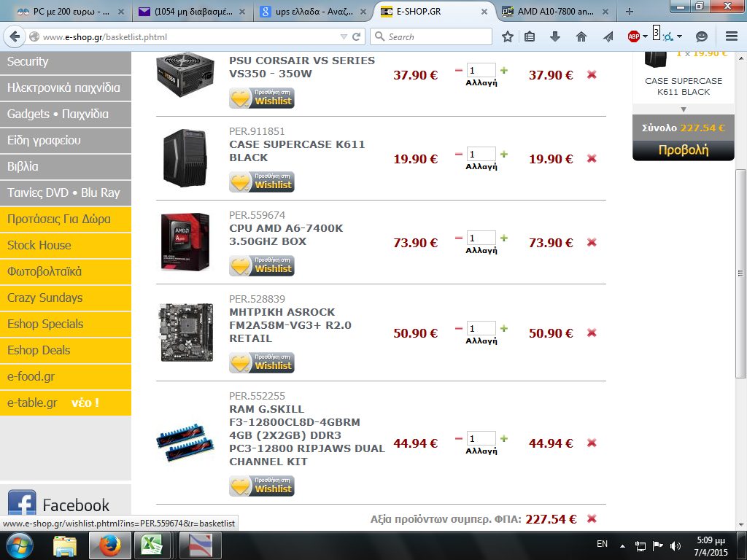Remove Case Supercase K611 with red X
Image resolution: width=747 pixels, height=560 pixels.
tap(592, 158)
